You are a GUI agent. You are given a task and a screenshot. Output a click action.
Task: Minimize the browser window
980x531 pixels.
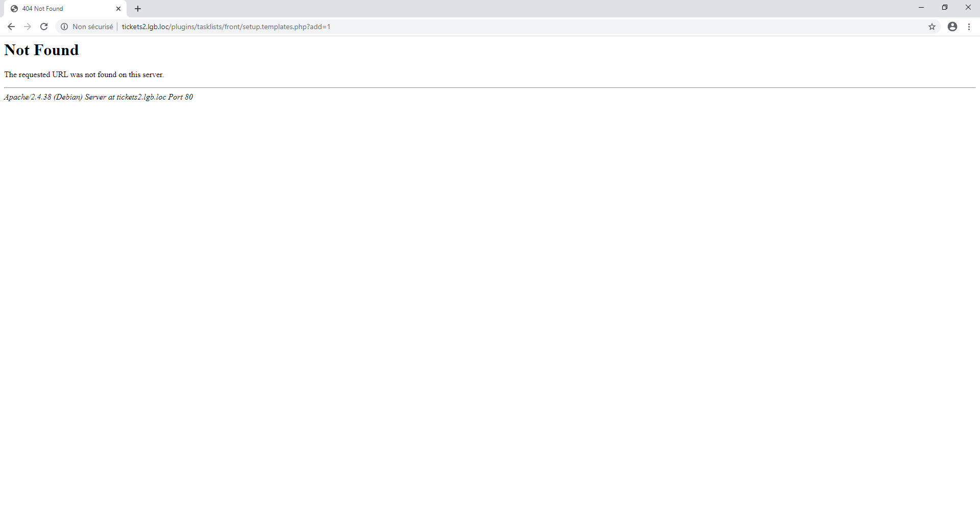[921, 7]
